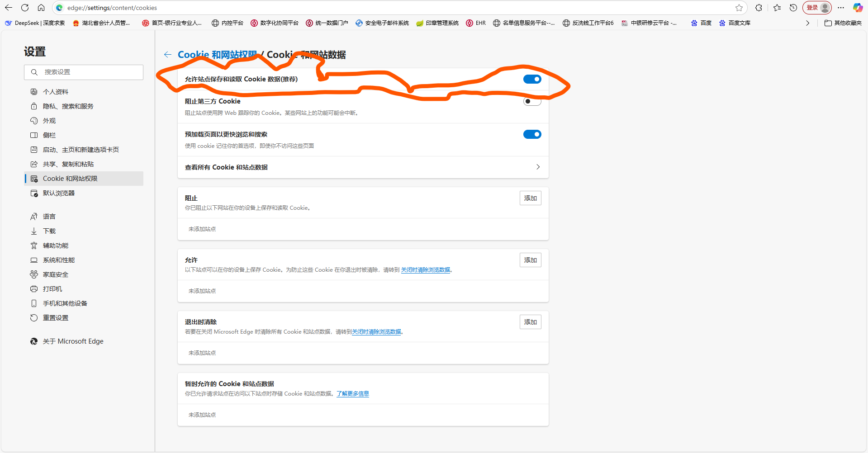Image resolution: width=868 pixels, height=453 pixels.
Task: Open 外观 settings section
Action: 84,121
